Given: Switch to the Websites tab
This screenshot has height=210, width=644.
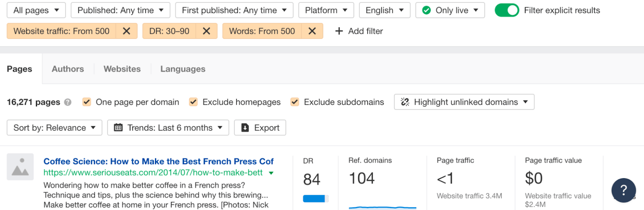Looking at the screenshot, I should click(122, 69).
